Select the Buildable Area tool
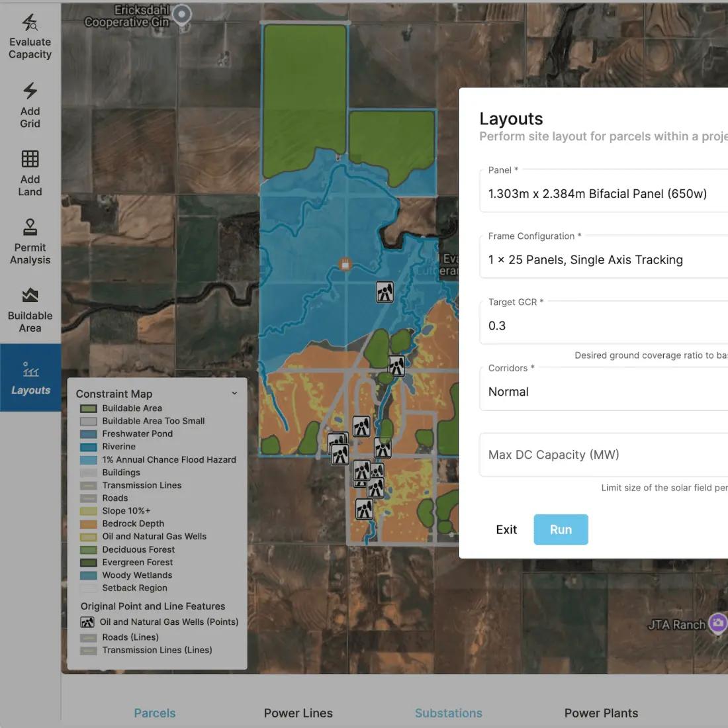This screenshot has height=728, width=728. coord(30,310)
